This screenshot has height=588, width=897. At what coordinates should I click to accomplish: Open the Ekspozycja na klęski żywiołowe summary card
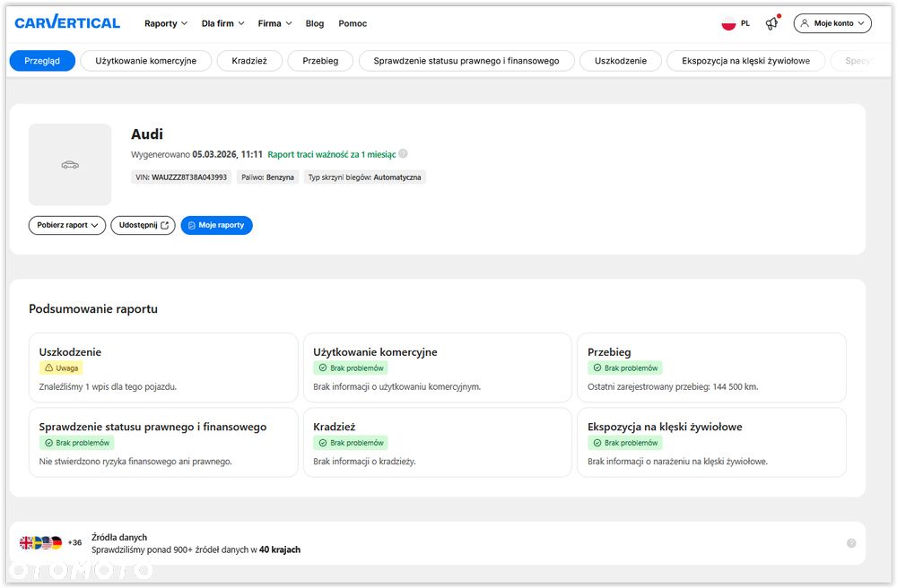click(x=711, y=443)
